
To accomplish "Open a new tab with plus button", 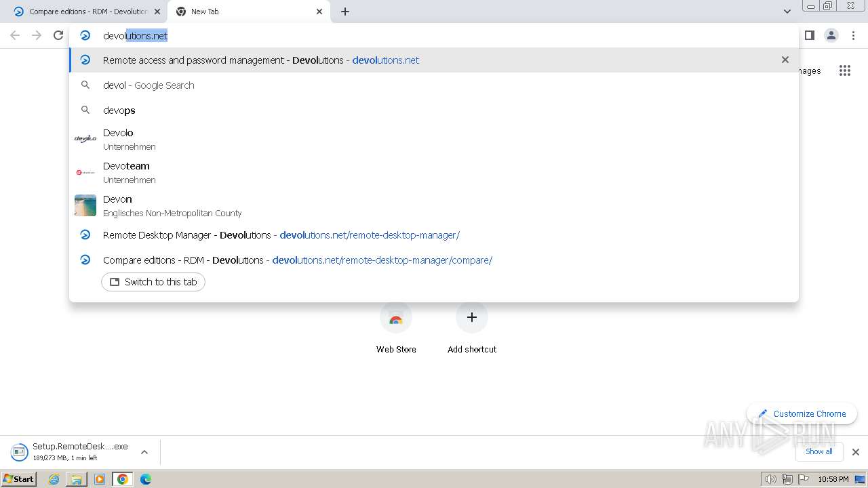I will 345,12.
